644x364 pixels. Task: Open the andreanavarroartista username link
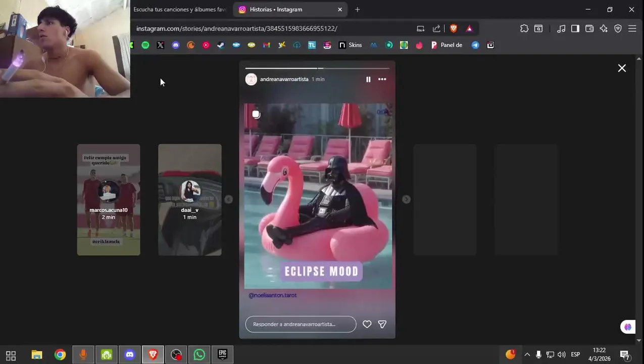coord(284,79)
